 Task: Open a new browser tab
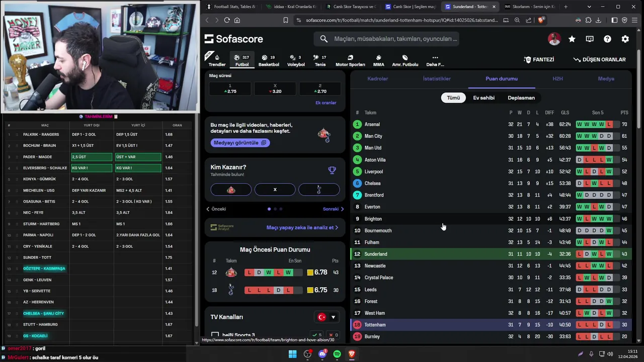(x=566, y=7)
